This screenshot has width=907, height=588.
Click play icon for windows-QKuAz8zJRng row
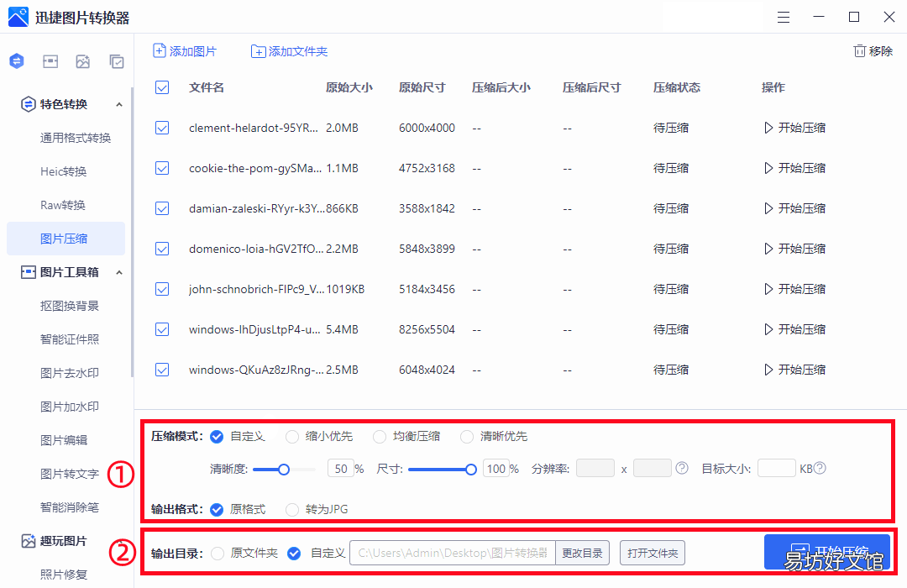pos(768,370)
